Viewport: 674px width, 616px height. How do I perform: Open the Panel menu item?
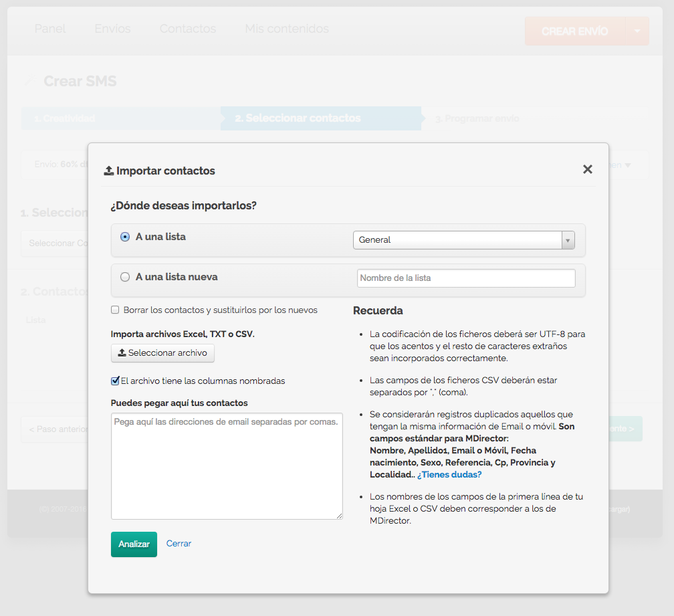[x=50, y=29]
